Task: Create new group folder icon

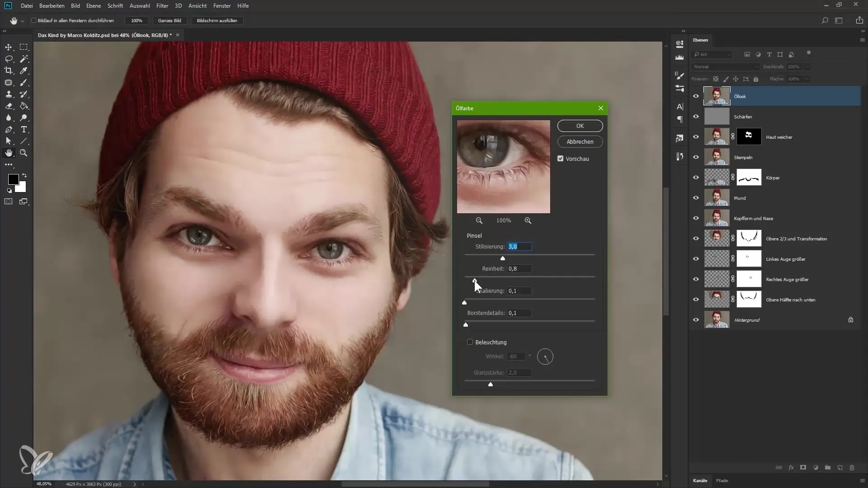Action: pos(828,468)
